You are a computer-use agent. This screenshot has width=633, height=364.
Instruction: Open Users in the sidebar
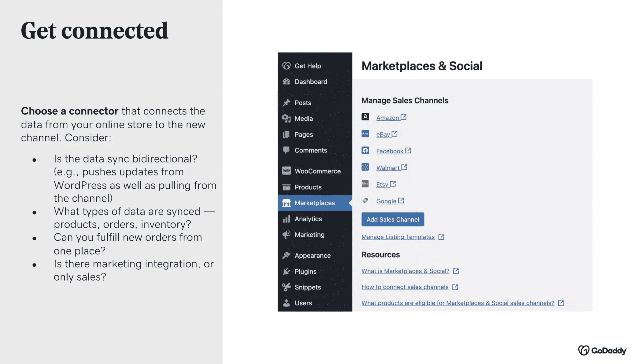point(315,303)
